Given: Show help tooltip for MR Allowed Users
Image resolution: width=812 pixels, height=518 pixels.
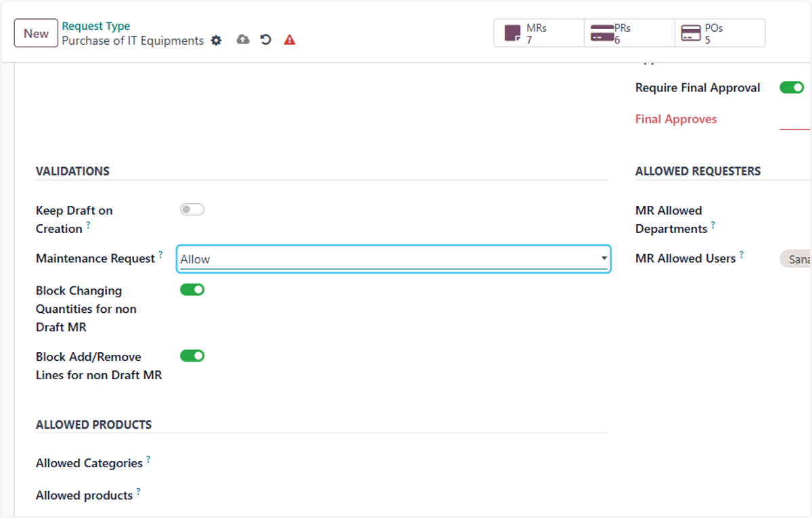Looking at the screenshot, I should pyautogui.click(x=741, y=255).
